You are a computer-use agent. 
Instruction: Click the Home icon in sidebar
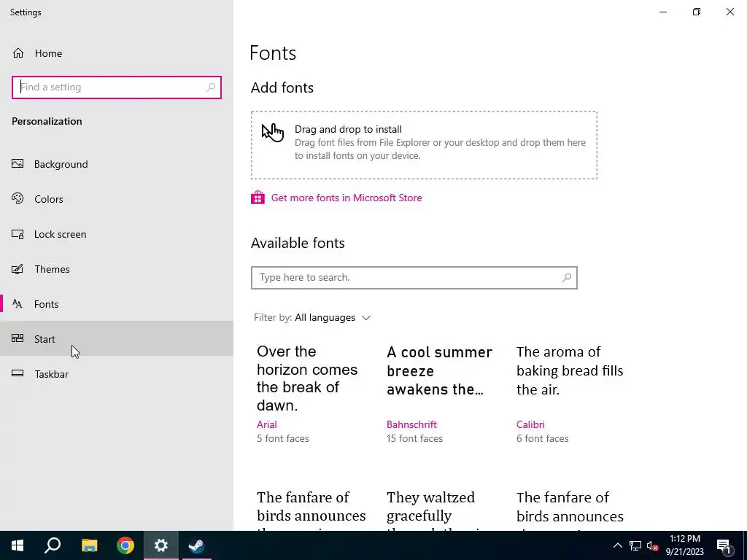(18, 53)
